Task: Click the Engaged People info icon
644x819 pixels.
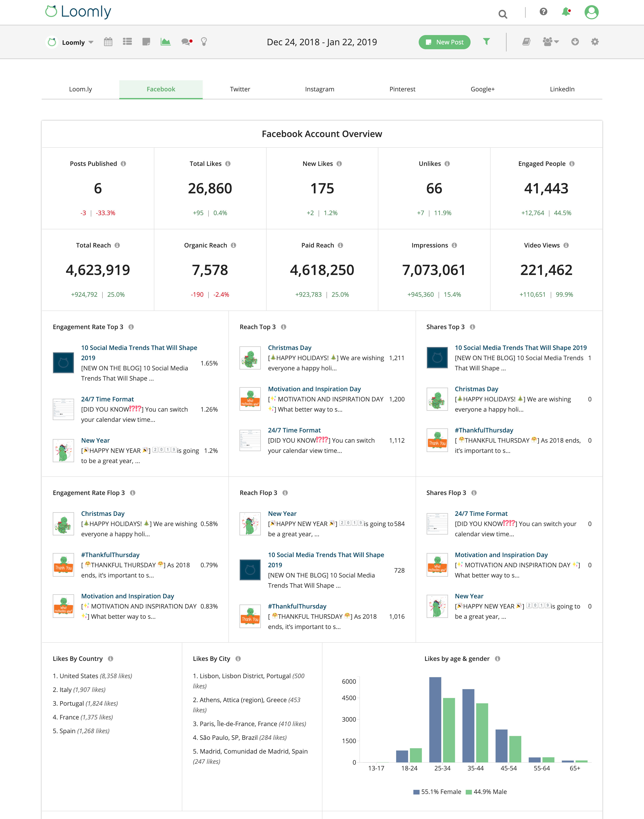Action: click(x=572, y=164)
